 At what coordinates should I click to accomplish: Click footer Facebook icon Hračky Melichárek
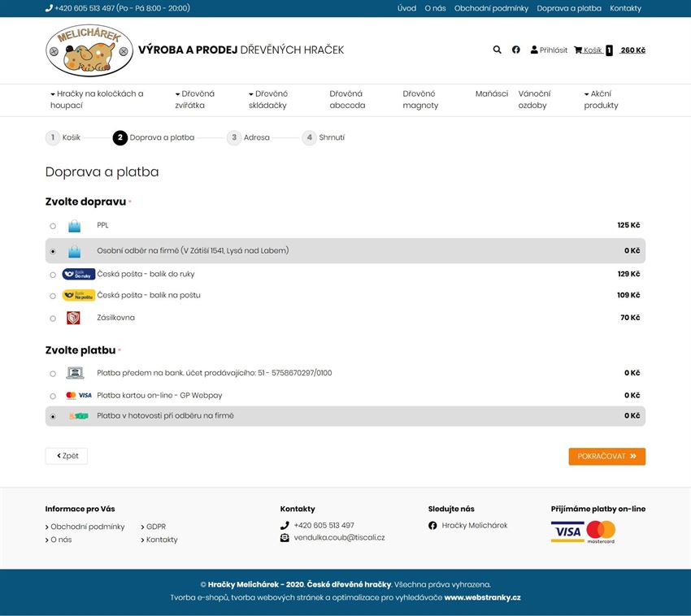click(x=432, y=525)
